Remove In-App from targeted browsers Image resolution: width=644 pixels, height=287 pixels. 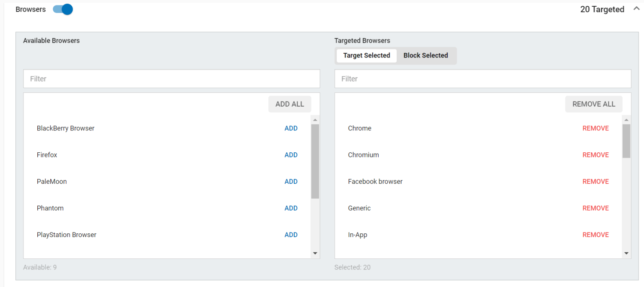click(595, 235)
